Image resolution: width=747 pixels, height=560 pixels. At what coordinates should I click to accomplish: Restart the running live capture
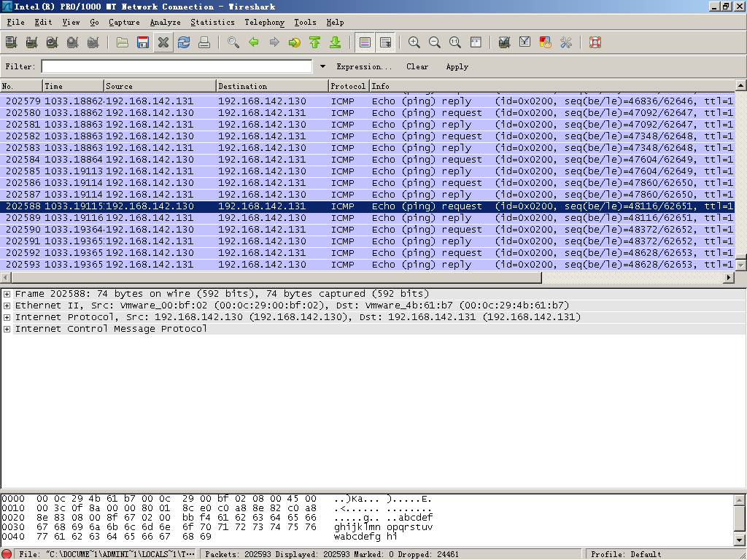tap(93, 42)
